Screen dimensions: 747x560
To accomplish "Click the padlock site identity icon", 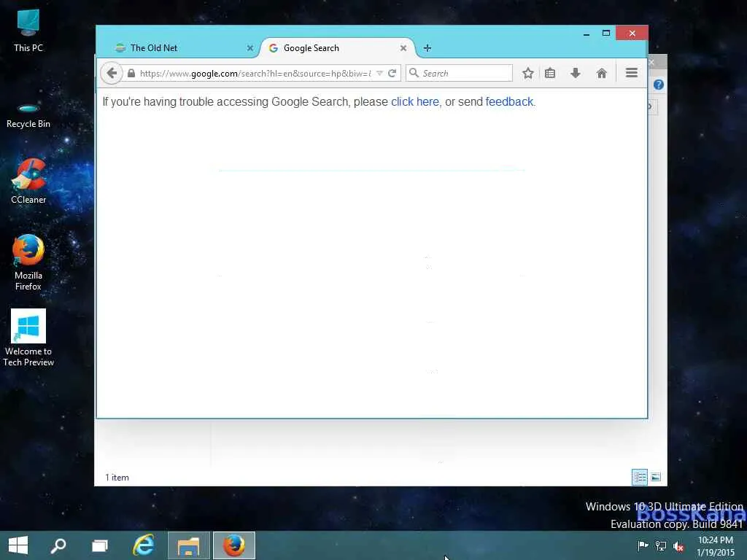I will click(x=131, y=74).
